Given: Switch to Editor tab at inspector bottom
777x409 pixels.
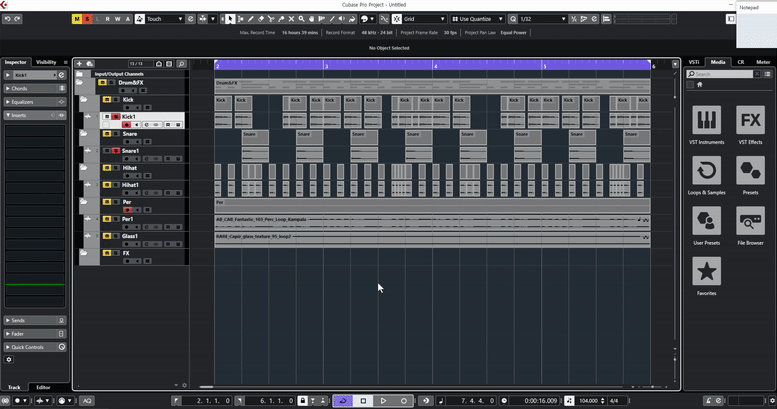Looking at the screenshot, I should coord(43,387).
